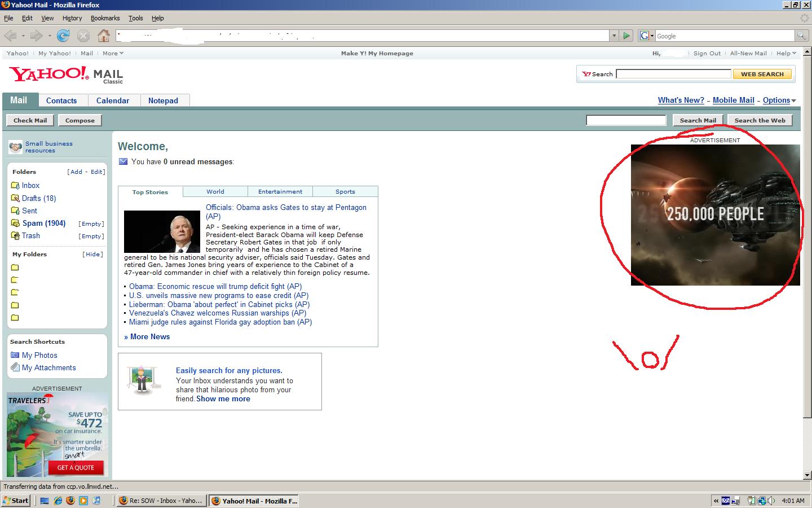The image size is (812, 508).
Task: Open the Forward history dropdown arrow
Action: (50, 36)
